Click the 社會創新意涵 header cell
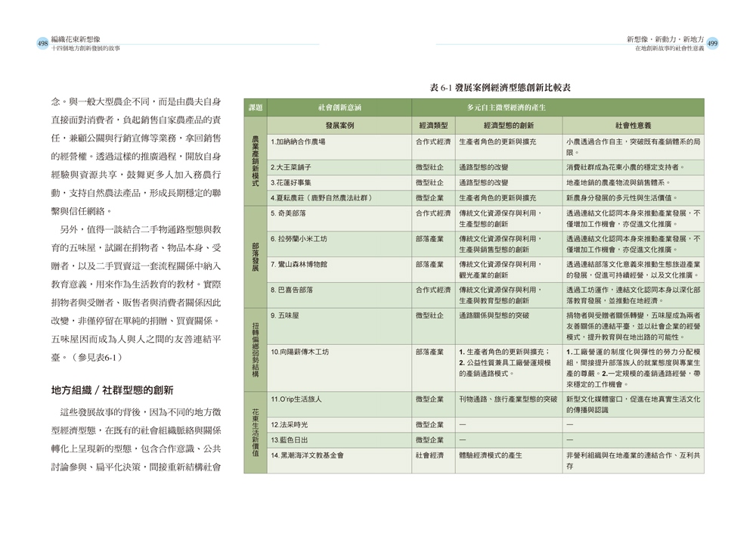This screenshot has width=756, height=534. point(339,107)
